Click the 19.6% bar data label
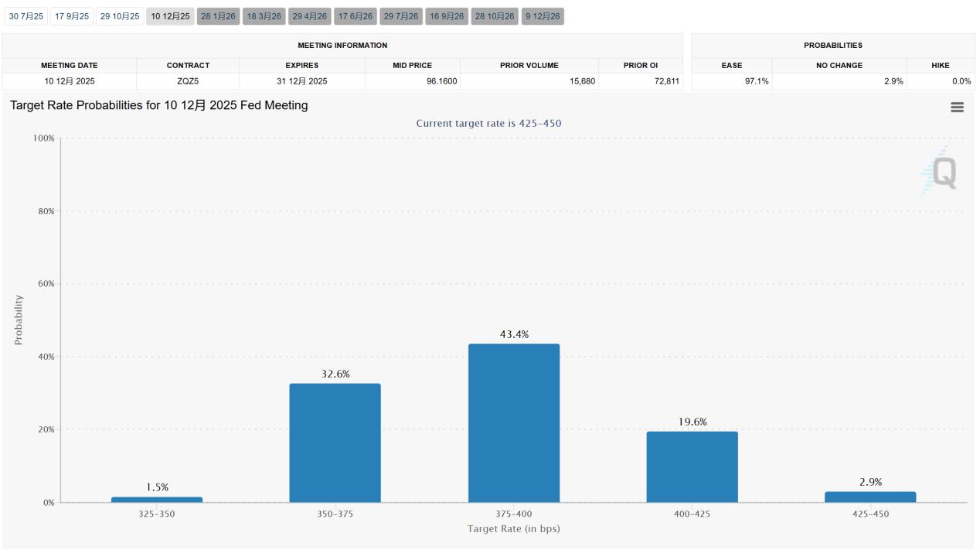Image resolution: width=980 pixels, height=550 pixels. [x=692, y=422]
